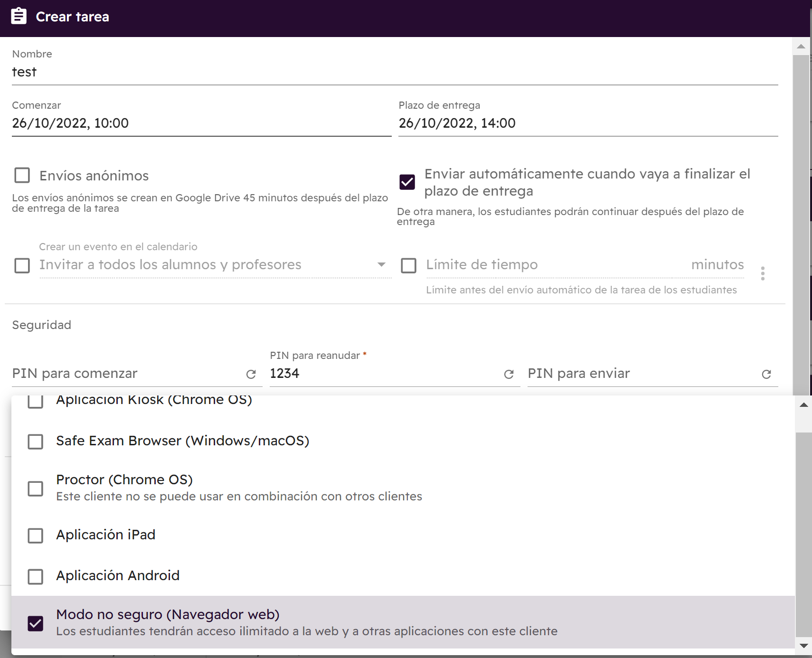Screen dimensions: 812x658
Task: Click the Crear tarea title text
Action: tap(73, 17)
